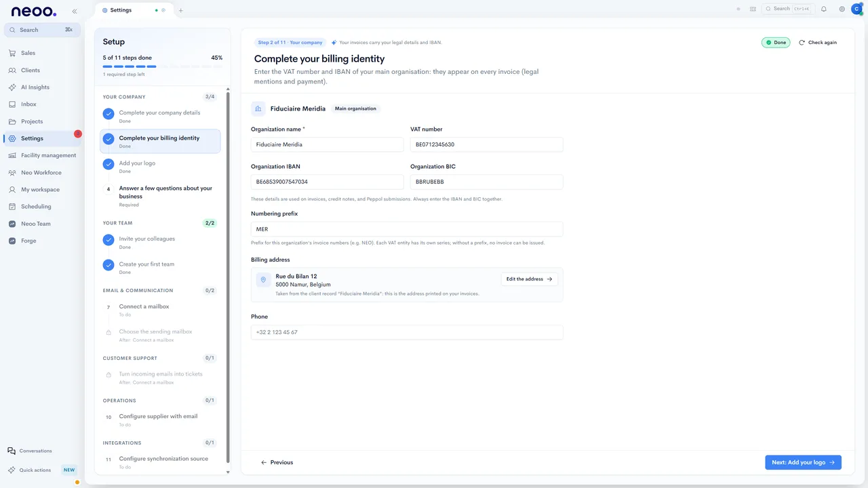Click the Scheduling calendar icon

tap(12, 207)
